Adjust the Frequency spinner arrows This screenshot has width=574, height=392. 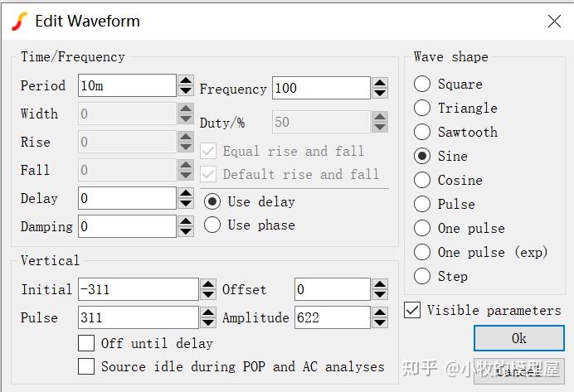click(x=380, y=88)
